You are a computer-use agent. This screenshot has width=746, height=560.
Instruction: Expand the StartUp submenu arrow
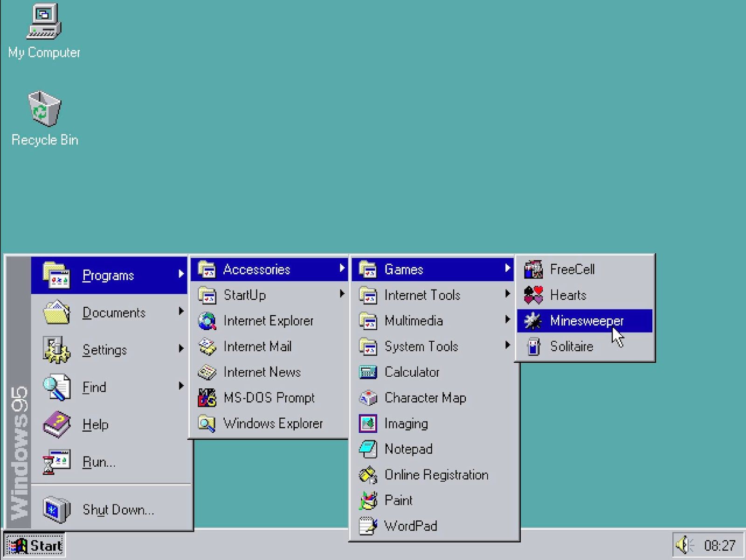point(342,294)
